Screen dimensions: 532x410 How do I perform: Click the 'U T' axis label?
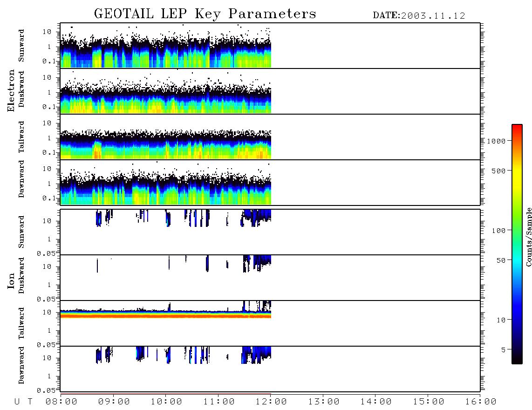[23, 402]
